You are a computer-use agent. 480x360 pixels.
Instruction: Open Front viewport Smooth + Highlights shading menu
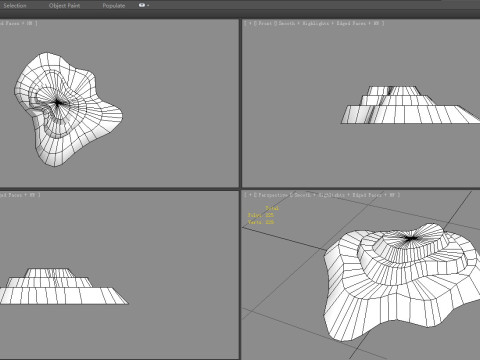click(303, 23)
